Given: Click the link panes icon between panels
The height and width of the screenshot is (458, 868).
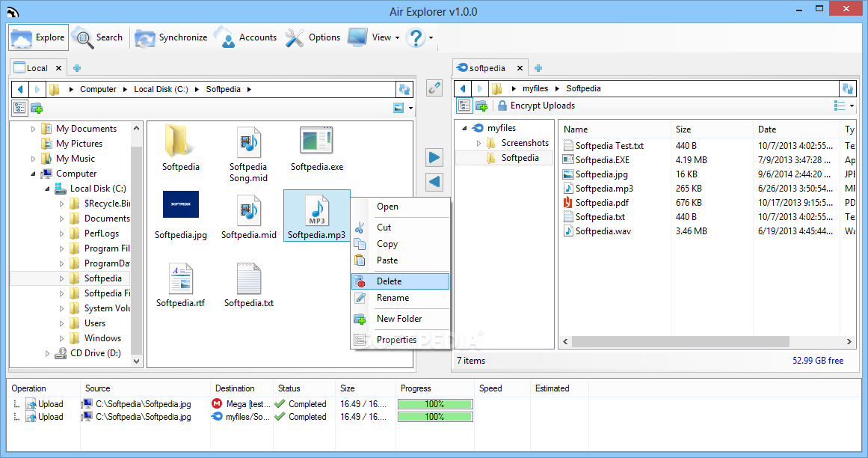Looking at the screenshot, I should coord(434,88).
